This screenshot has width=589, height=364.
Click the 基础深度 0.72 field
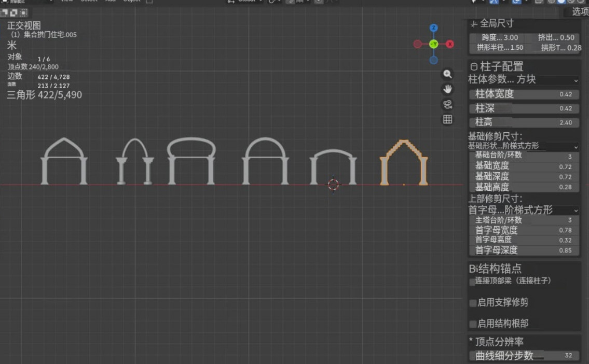click(524, 177)
